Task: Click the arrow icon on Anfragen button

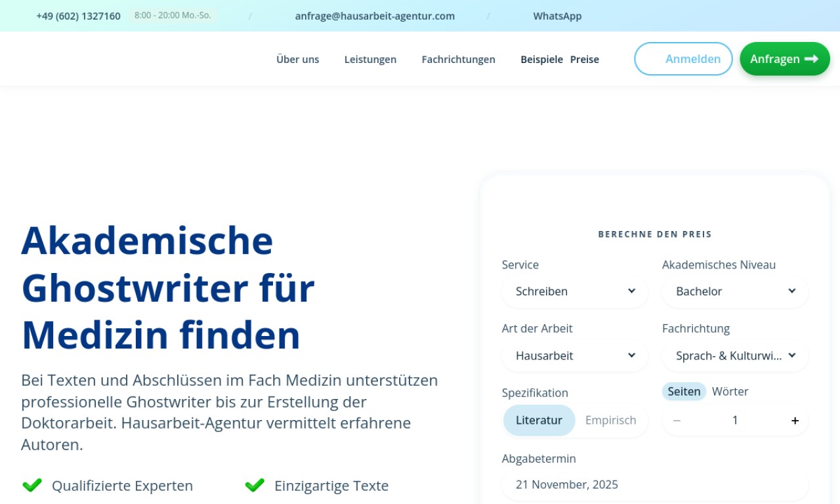Action: (811, 59)
